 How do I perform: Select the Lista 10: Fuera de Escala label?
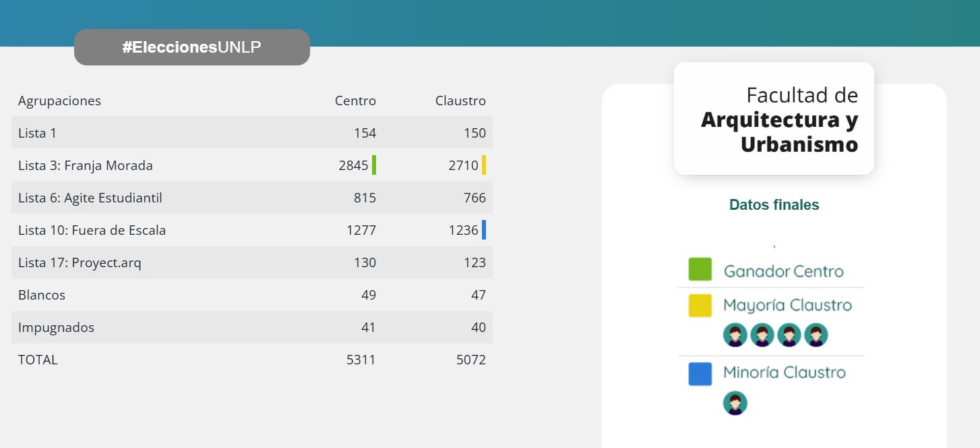[x=92, y=230]
